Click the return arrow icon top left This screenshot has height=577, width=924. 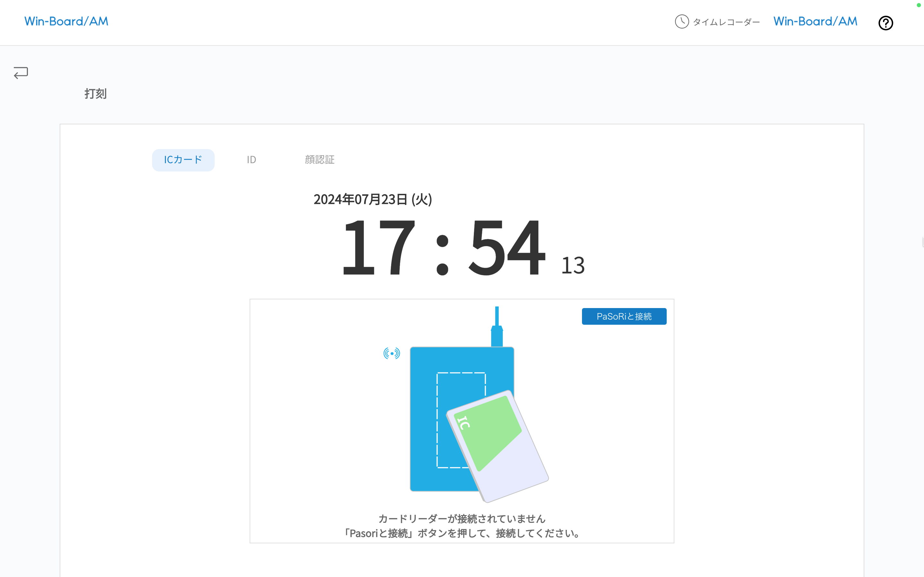(20, 73)
